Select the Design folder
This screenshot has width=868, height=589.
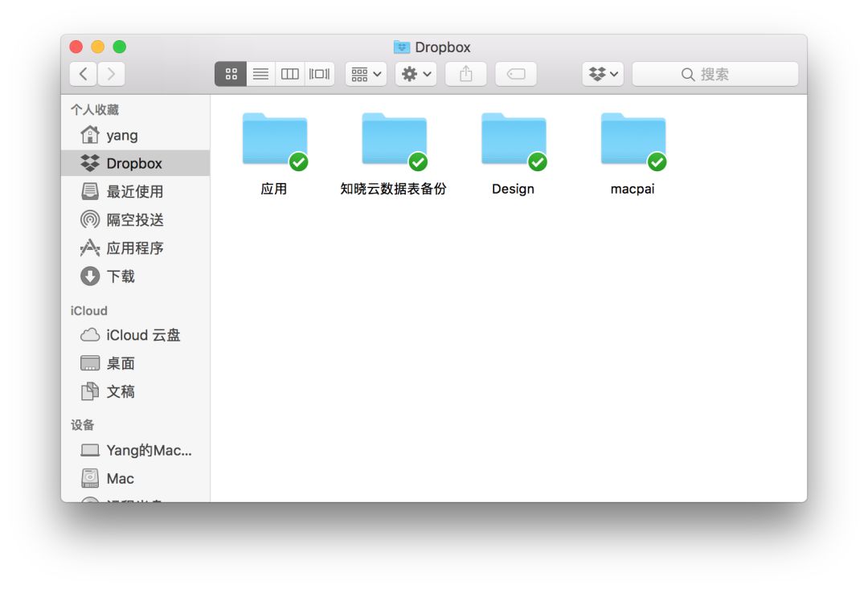[513, 142]
